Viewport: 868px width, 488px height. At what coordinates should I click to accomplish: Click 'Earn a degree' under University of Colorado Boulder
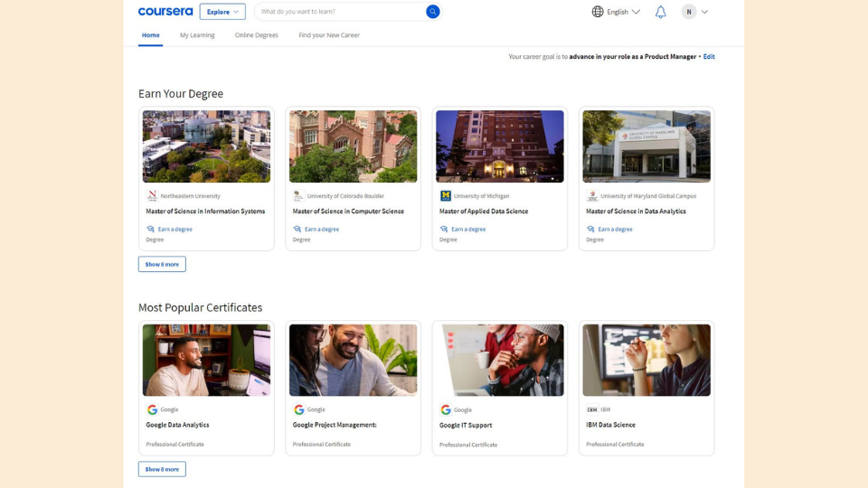click(322, 229)
